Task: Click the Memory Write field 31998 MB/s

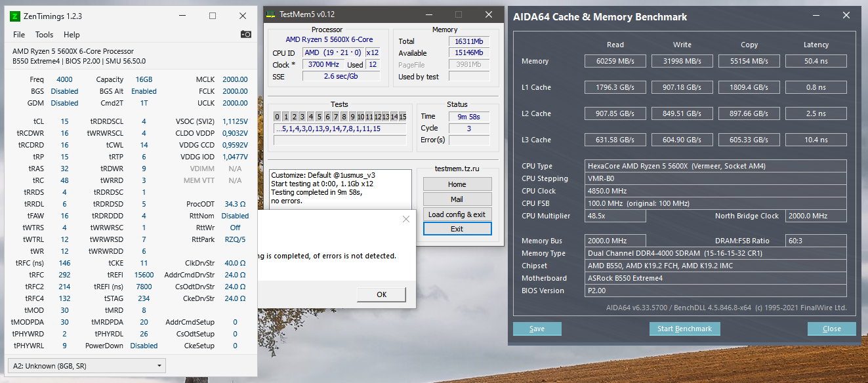Action: pyautogui.click(x=682, y=61)
